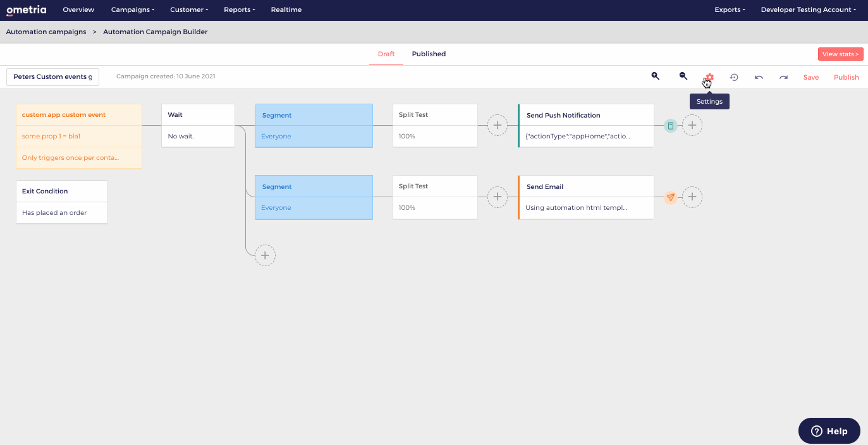Screen dimensions: 868x445
Task: Open the Send Push Notification node
Action: coord(586,126)
